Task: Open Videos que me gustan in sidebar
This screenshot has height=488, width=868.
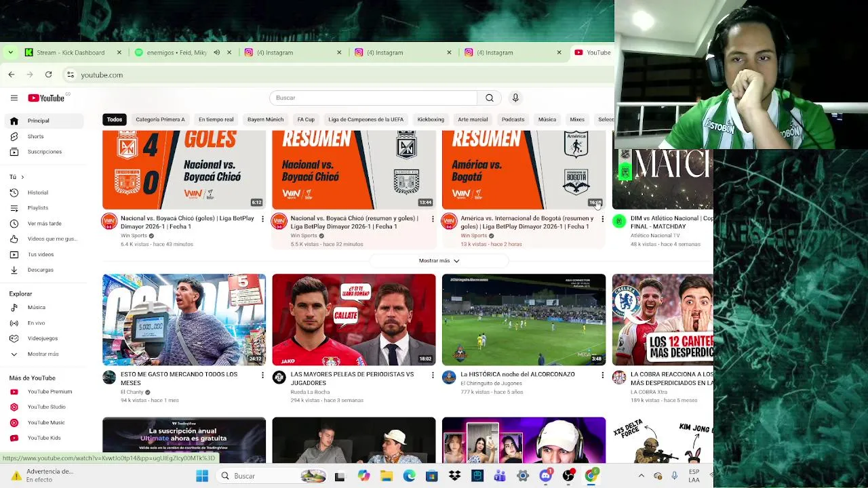Action: (43, 239)
